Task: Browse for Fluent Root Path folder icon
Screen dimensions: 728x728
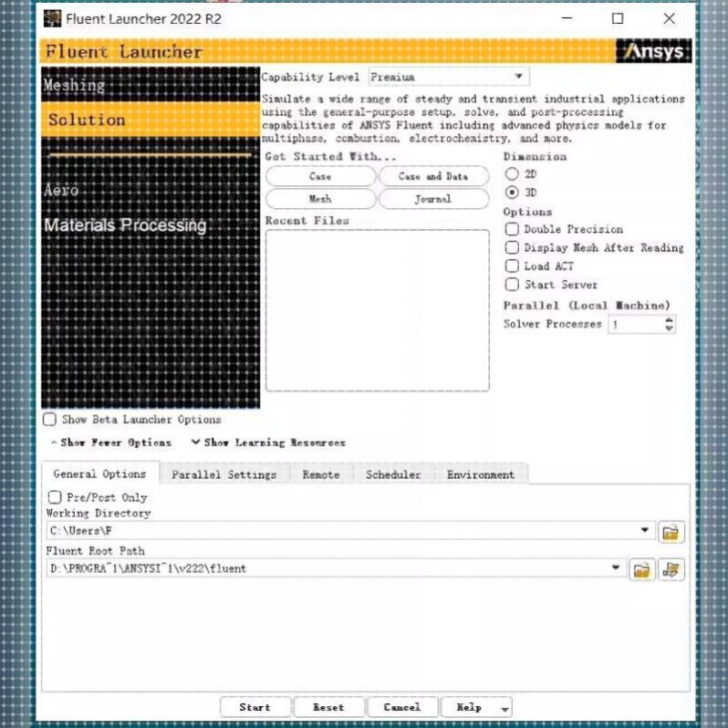Action: (x=641, y=569)
